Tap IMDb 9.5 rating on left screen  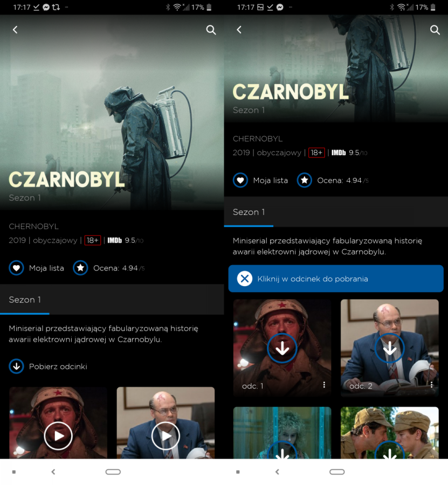click(125, 240)
